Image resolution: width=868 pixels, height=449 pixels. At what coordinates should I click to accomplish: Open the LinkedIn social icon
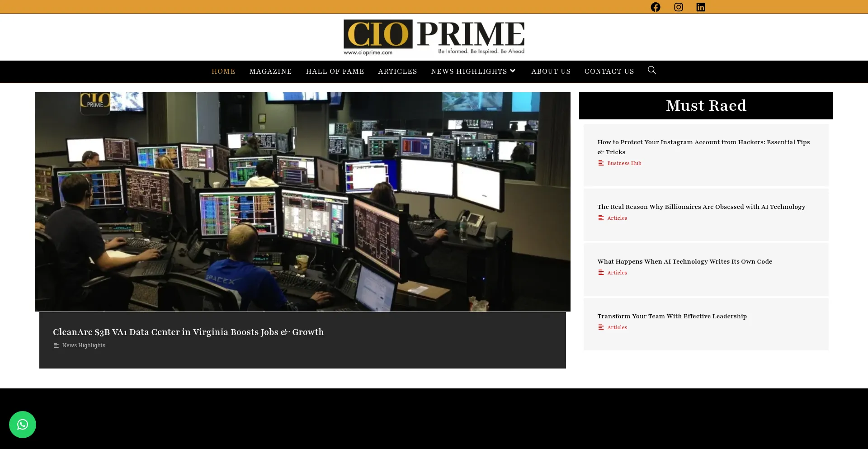tap(700, 7)
